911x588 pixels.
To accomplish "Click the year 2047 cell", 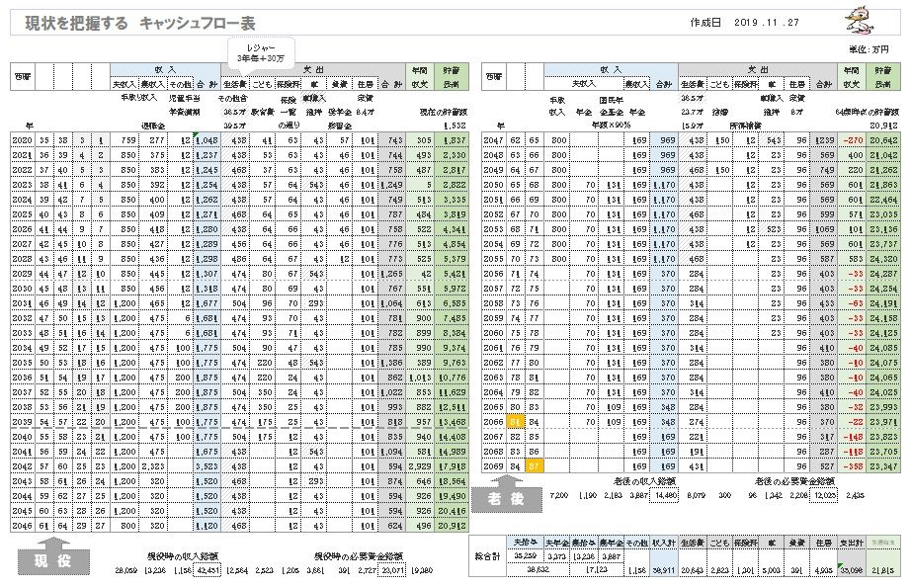I will point(494,141).
